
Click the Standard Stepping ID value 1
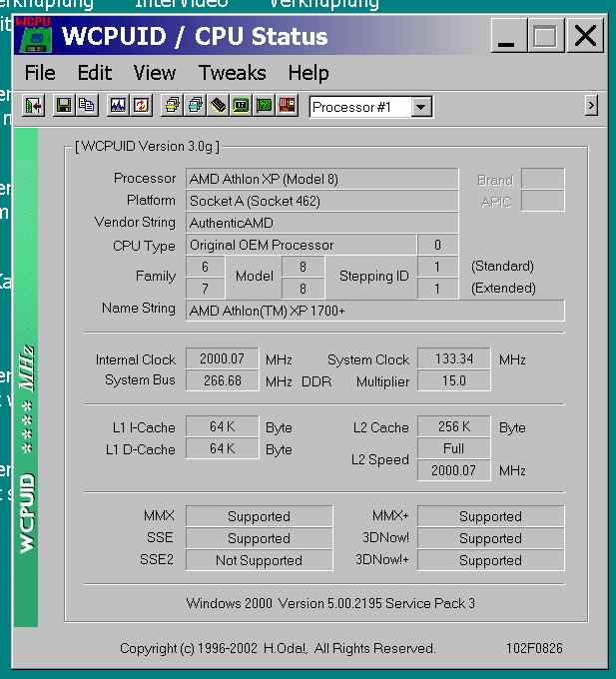tap(437, 267)
